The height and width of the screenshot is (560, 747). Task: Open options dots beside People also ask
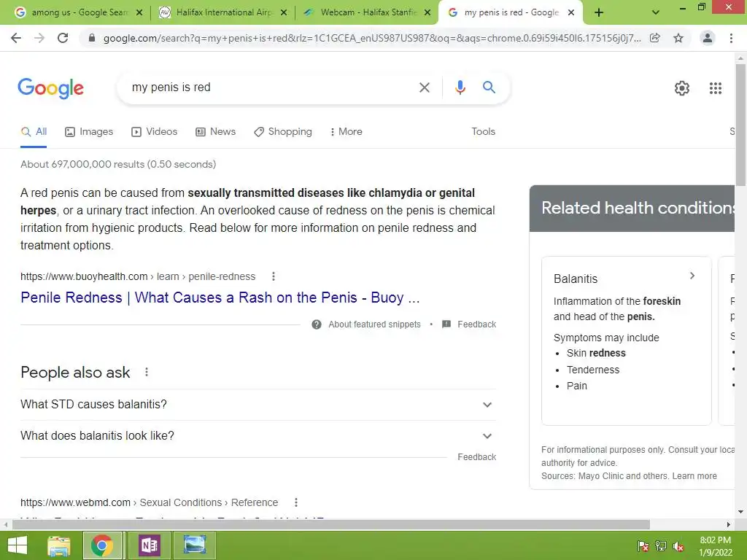[146, 373]
